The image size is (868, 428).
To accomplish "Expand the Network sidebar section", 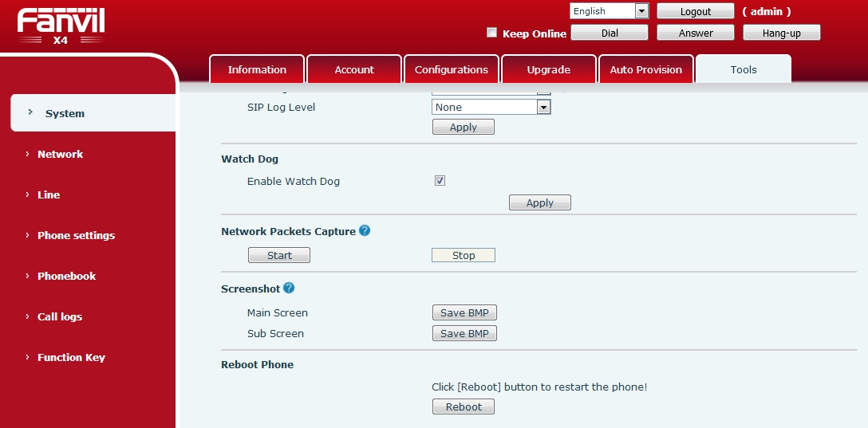I will pyautogui.click(x=60, y=154).
